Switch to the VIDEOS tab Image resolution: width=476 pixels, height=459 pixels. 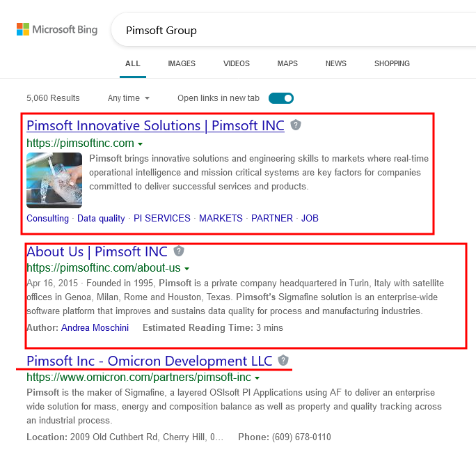pos(237,63)
